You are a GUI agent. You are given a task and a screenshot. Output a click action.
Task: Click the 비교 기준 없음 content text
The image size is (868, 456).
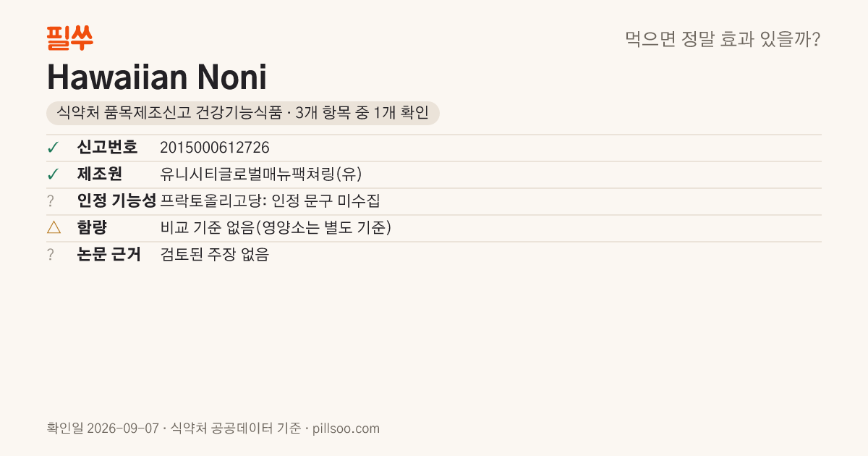coord(276,228)
